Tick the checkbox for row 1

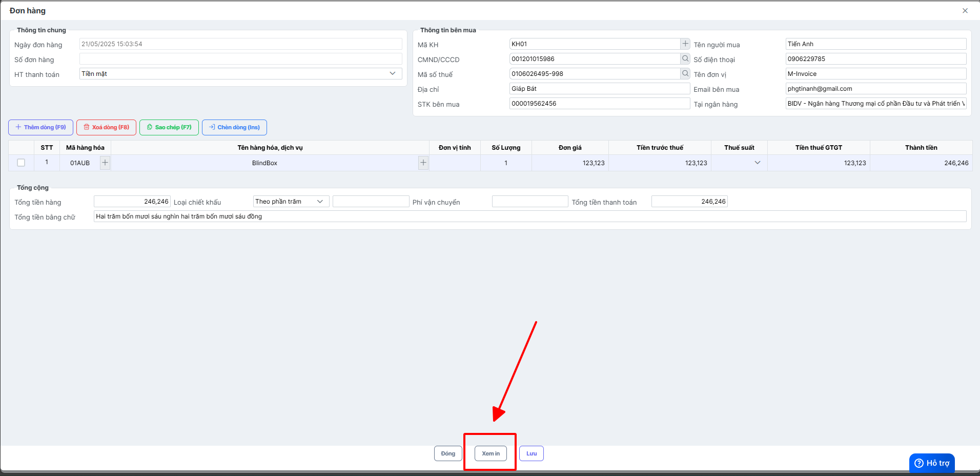[21, 163]
